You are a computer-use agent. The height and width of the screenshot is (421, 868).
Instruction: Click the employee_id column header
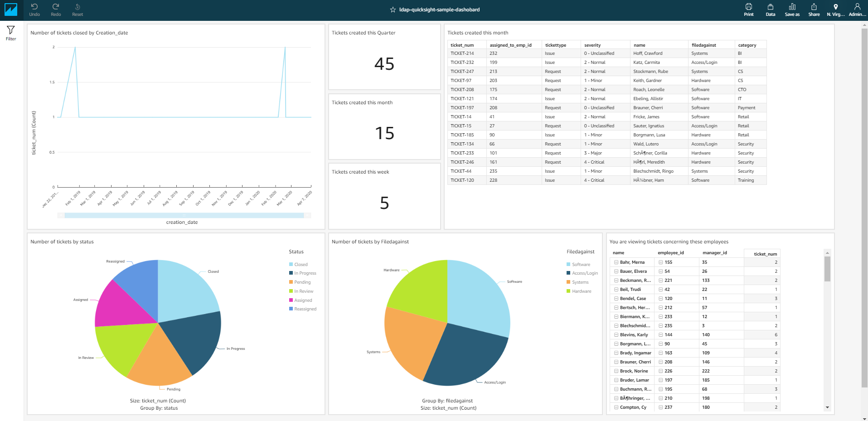click(x=671, y=253)
